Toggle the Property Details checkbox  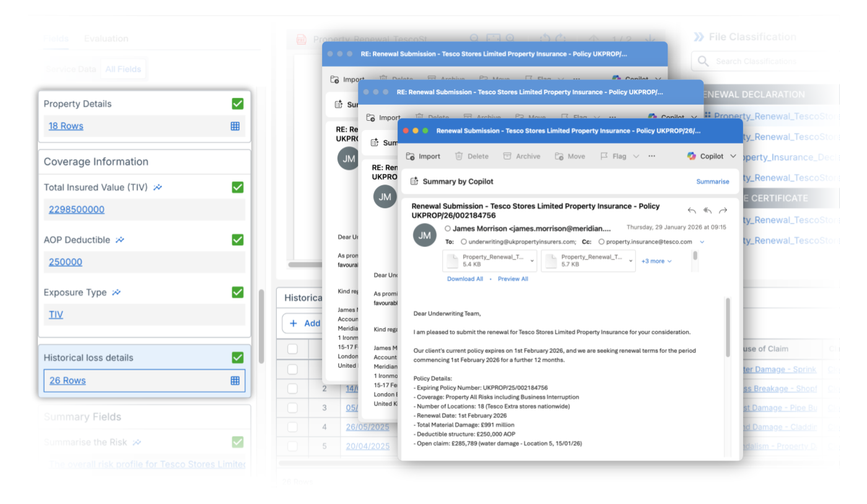[x=238, y=104]
